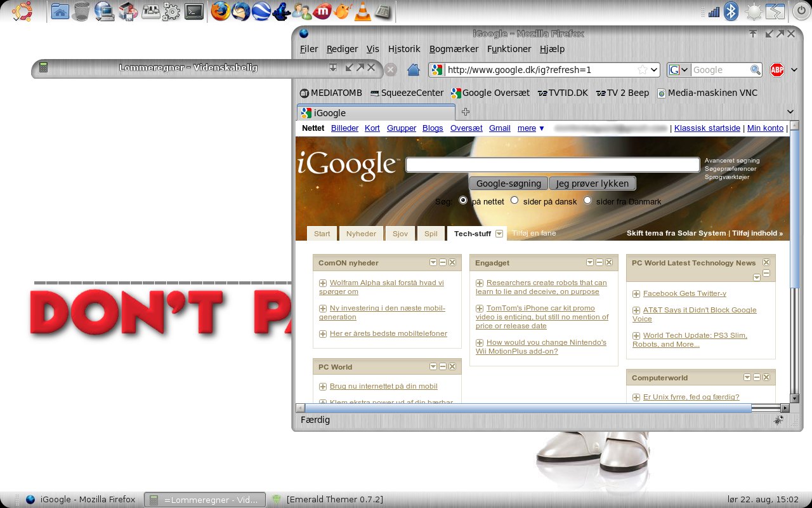This screenshot has width=812, height=508.
Task: Switch to the Sjov iGoogle tab
Action: tap(400, 234)
